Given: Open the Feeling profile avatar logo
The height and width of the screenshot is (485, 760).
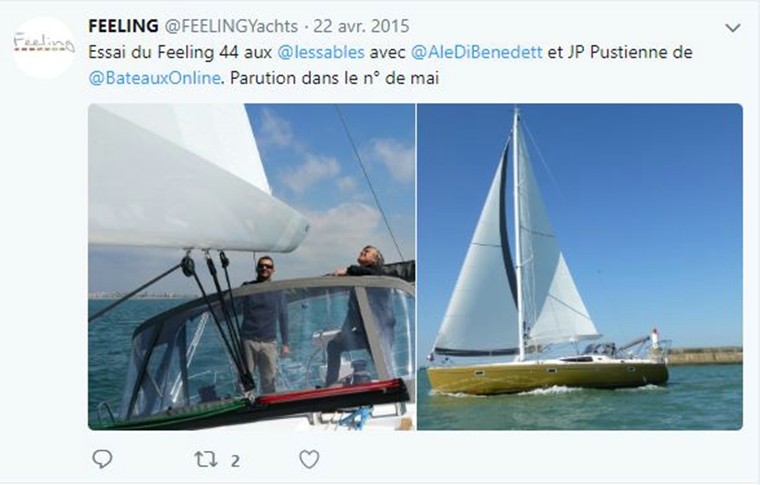Looking at the screenshot, I should coord(44,47).
